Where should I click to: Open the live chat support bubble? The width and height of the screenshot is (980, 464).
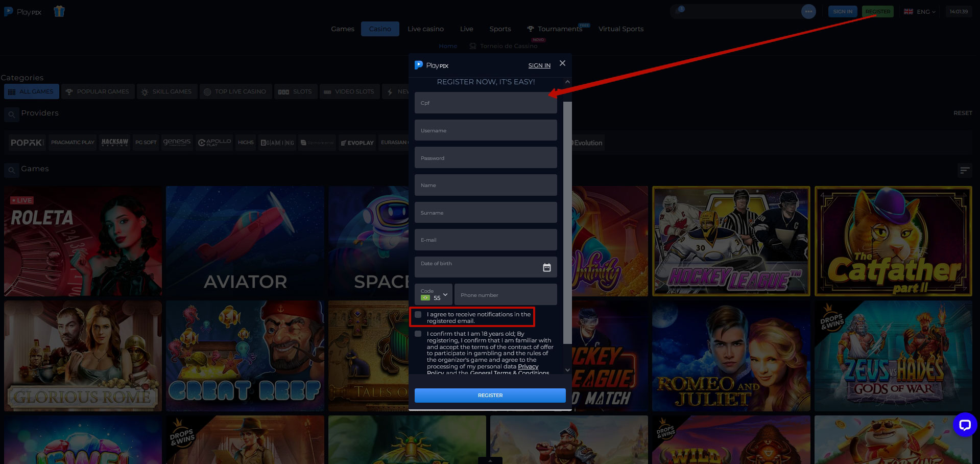click(x=965, y=424)
